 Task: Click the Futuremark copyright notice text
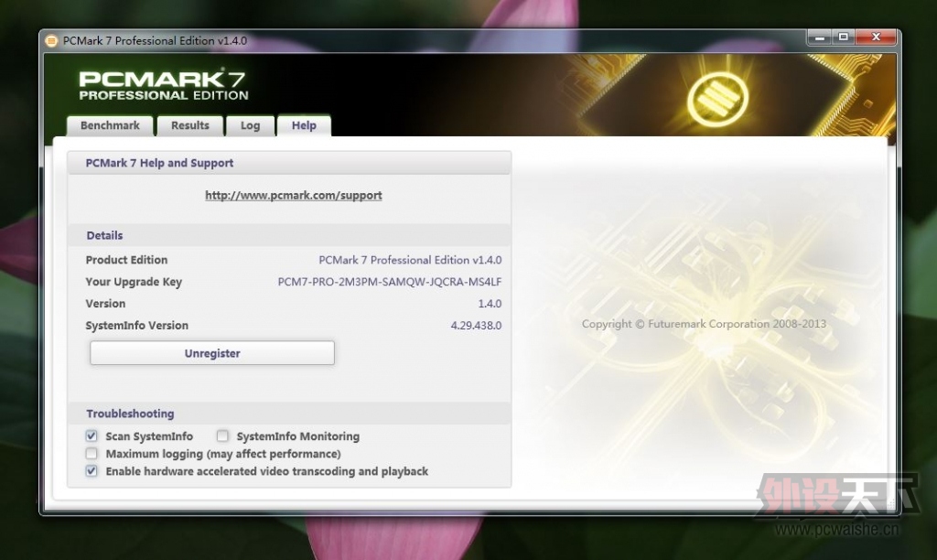coord(704,324)
